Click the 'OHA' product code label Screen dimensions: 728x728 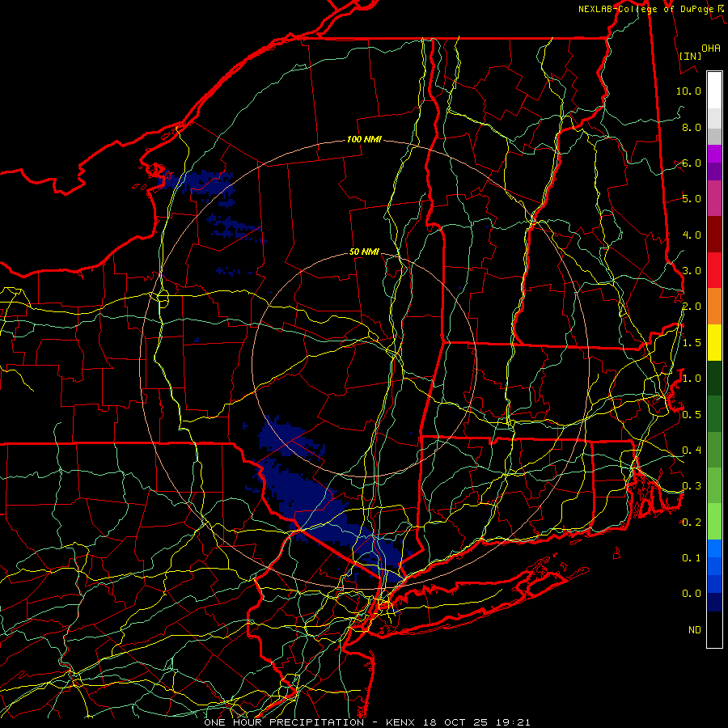click(x=711, y=48)
